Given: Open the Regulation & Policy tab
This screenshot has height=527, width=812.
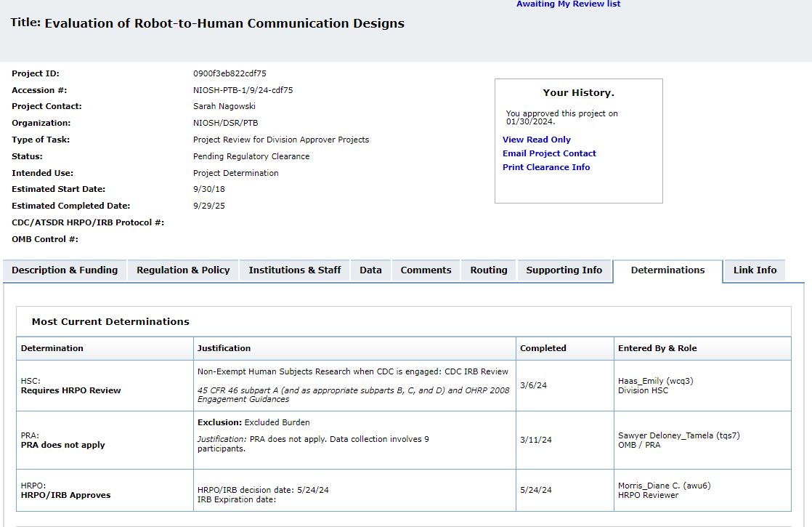Looking at the screenshot, I should coord(183,270).
